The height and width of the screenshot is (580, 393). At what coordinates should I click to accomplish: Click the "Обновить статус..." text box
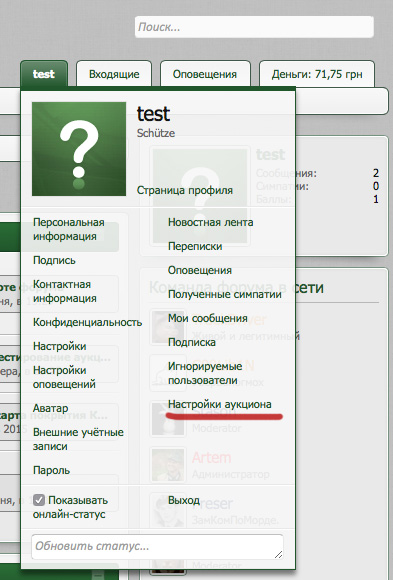coord(158,546)
